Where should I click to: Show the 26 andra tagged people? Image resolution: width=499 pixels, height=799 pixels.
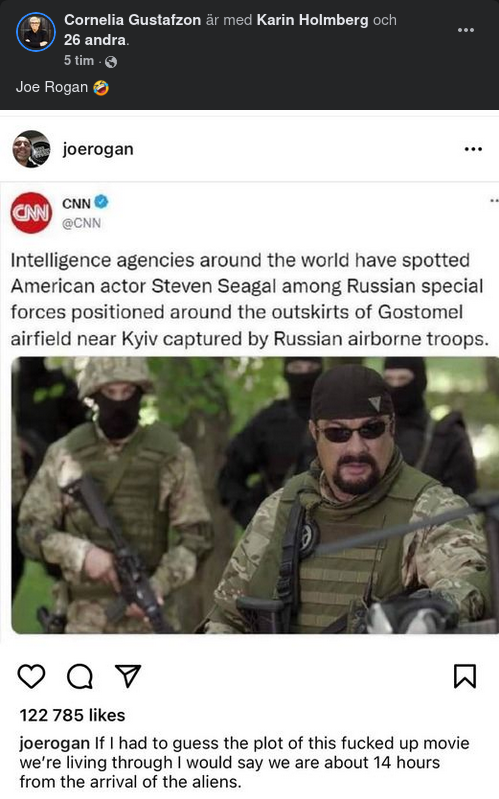coord(95,40)
